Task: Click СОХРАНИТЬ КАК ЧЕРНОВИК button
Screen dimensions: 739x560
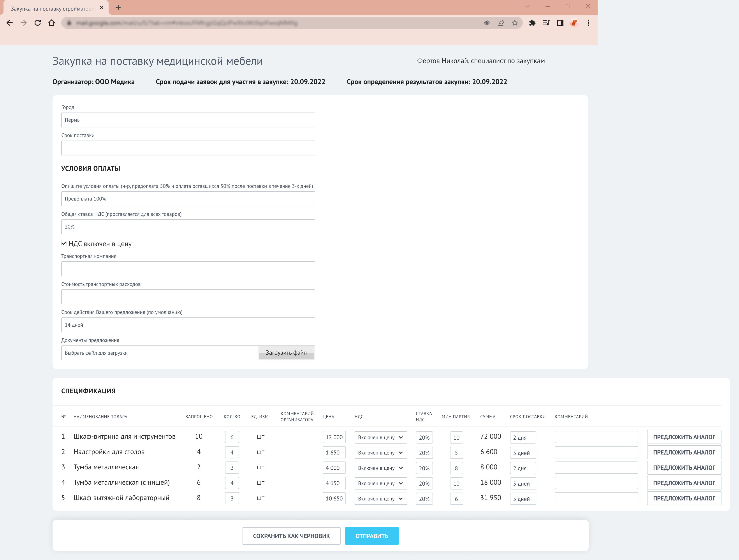Action: coord(291,536)
